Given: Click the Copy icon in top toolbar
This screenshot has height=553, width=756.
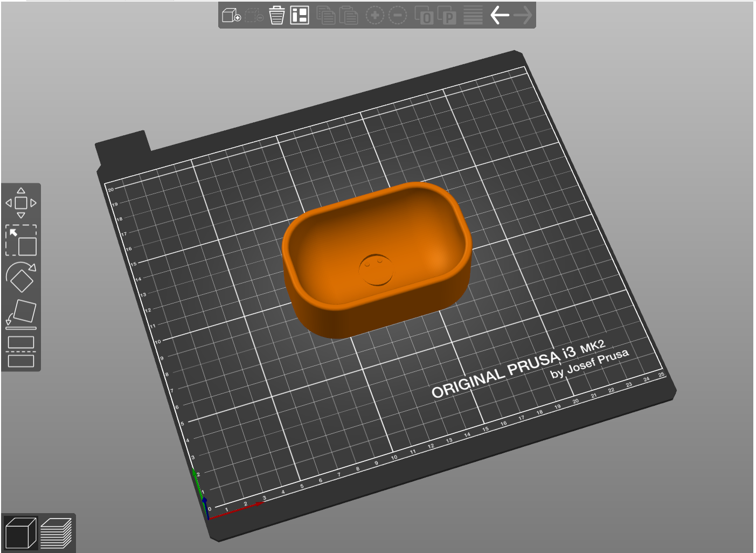Looking at the screenshot, I should [x=325, y=15].
